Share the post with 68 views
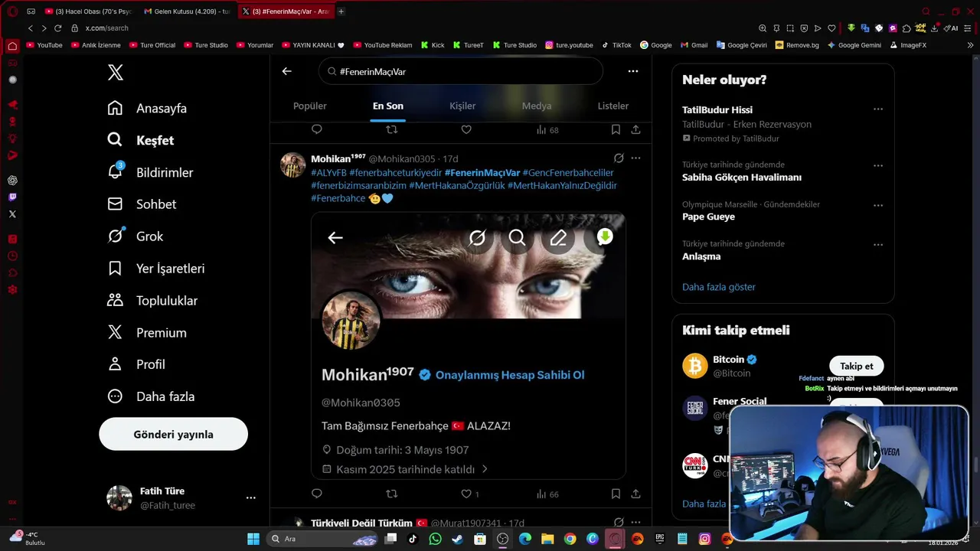Viewport: 980px width, 551px height. point(635,129)
